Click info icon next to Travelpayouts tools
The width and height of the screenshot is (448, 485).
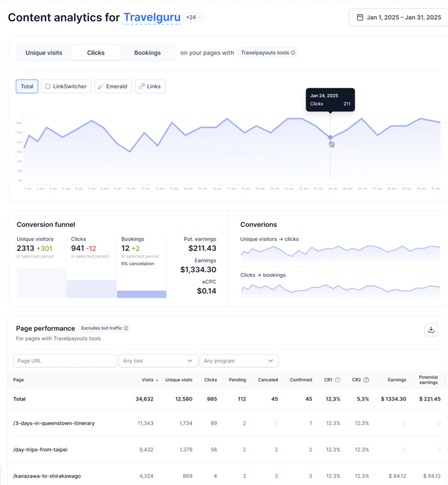[293, 53]
